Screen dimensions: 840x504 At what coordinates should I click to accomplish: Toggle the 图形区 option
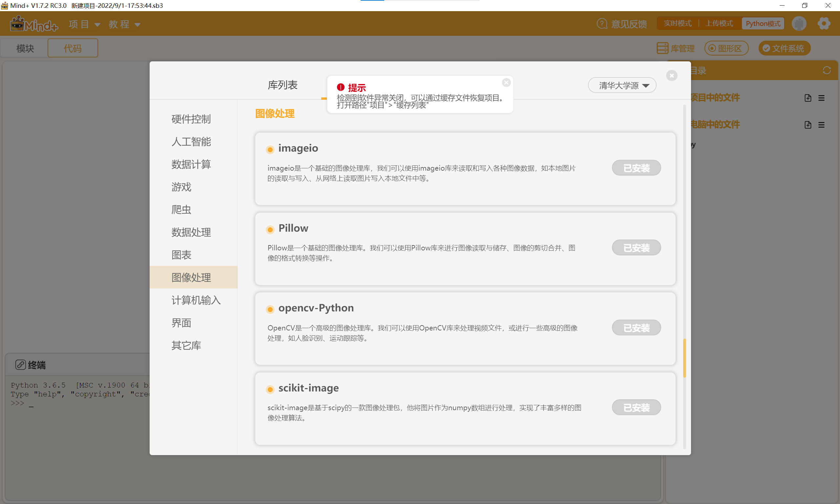[x=726, y=48]
